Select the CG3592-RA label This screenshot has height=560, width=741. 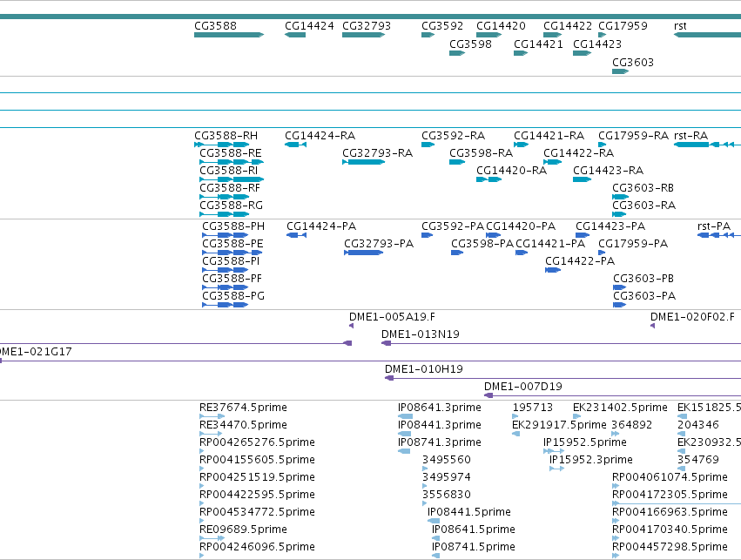453,136
